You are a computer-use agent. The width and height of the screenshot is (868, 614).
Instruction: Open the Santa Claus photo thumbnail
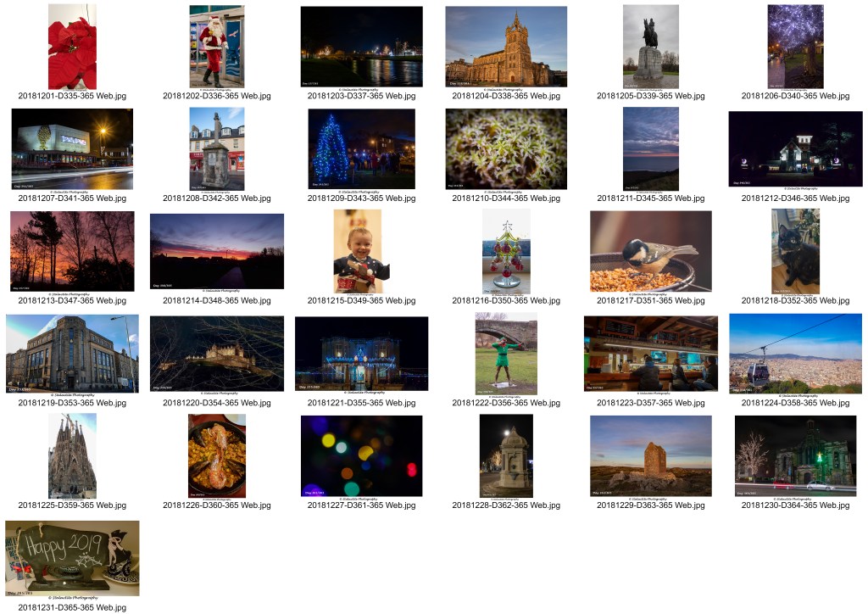216,47
